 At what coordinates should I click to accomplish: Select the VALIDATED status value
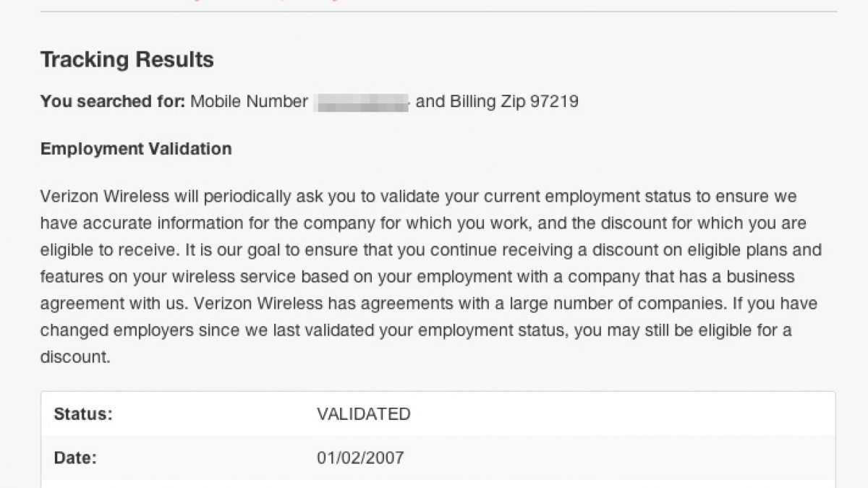pos(363,414)
